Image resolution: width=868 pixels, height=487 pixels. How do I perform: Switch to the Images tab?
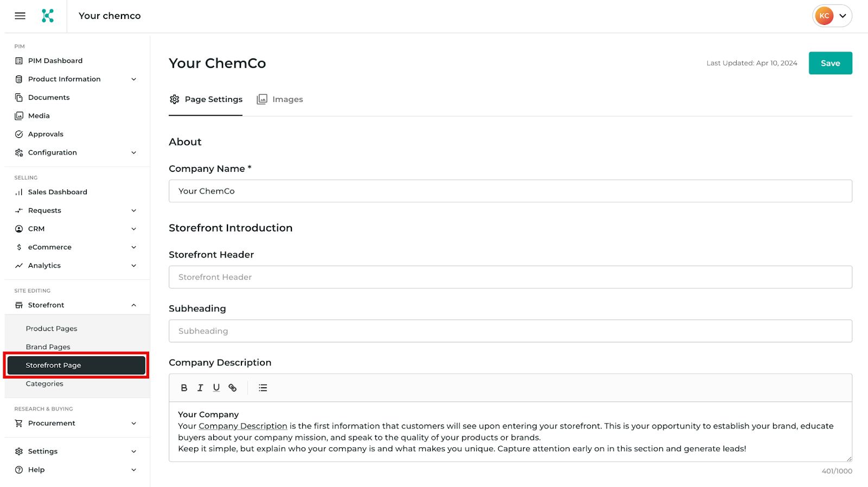point(279,99)
